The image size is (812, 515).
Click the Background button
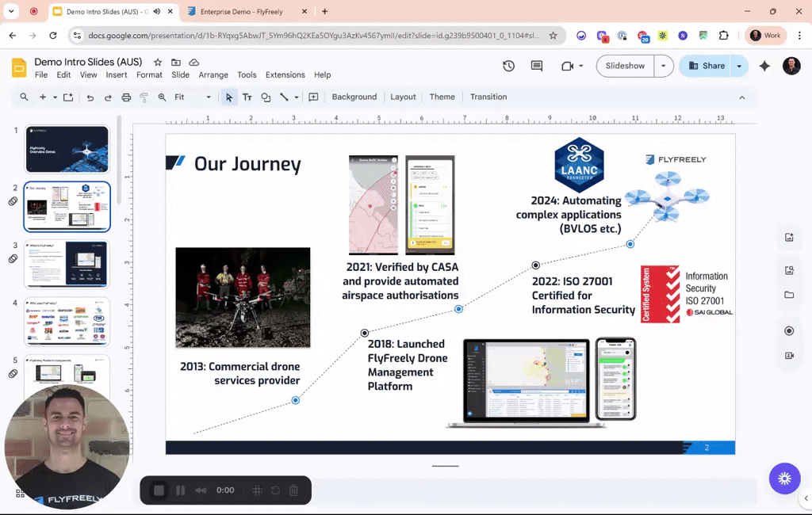[354, 97]
